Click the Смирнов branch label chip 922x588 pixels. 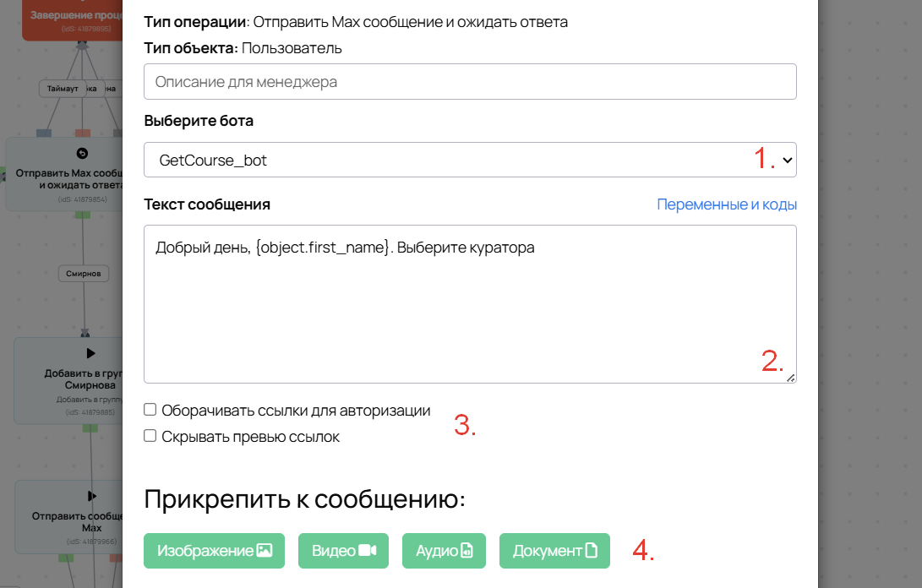click(82, 273)
